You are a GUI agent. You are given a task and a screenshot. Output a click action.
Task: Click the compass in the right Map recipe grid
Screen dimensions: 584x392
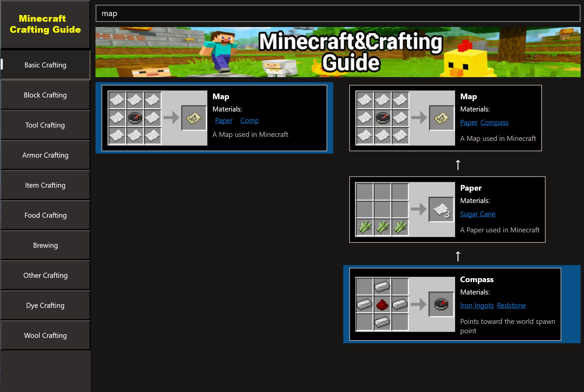[383, 118]
